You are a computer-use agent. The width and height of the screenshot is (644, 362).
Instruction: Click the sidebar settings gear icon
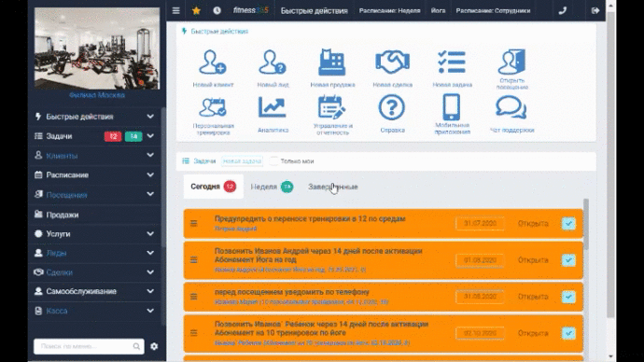click(x=154, y=346)
